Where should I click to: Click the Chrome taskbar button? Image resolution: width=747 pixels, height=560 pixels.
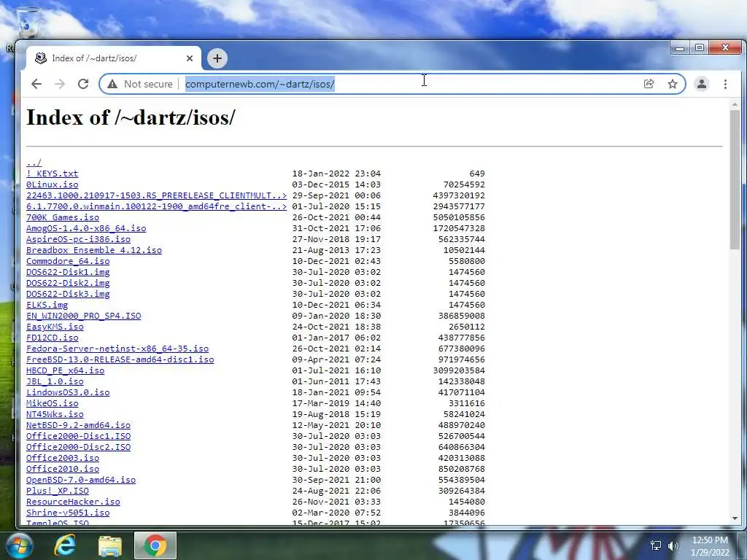tap(155, 545)
